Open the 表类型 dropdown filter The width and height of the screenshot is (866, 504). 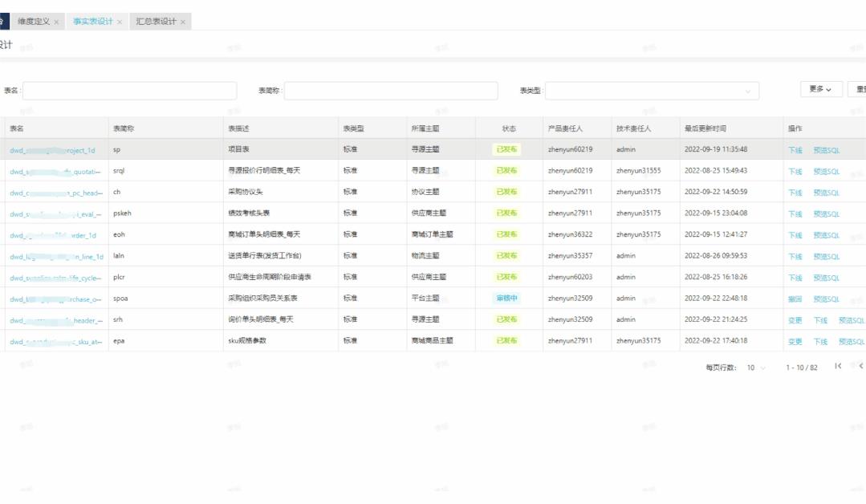click(652, 91)
